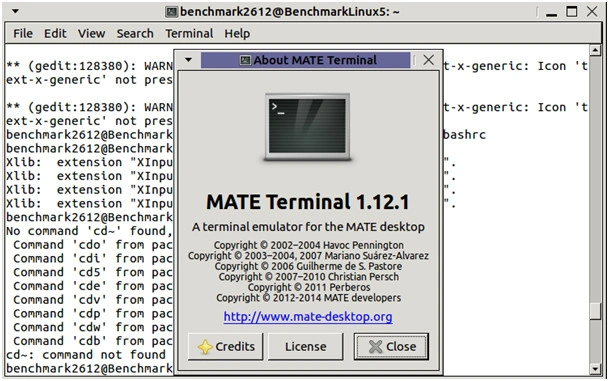
Task: Click the Guilherme de S. Pastore copyright line
Action: pyautogui.click(x=308, y=266)
